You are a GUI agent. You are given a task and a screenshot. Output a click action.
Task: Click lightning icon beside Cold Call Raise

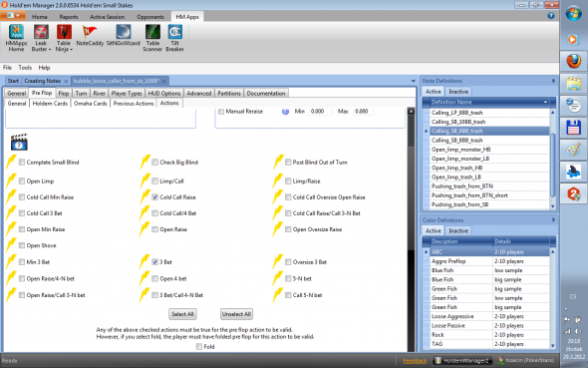(x=146, y=196)
